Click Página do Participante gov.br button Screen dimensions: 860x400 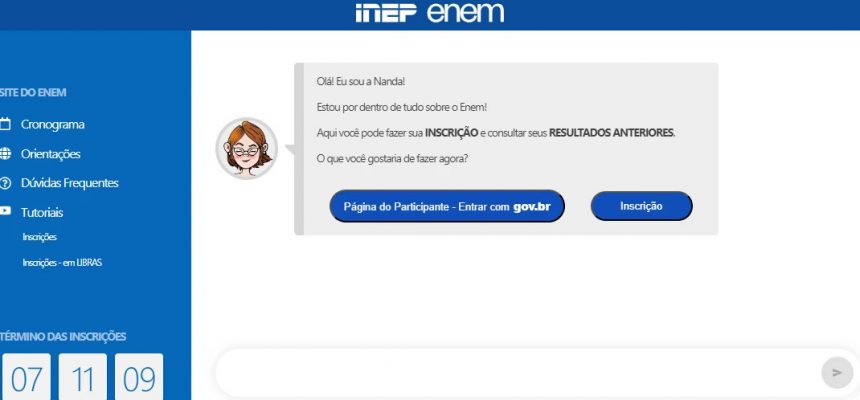tap(447, 206)
